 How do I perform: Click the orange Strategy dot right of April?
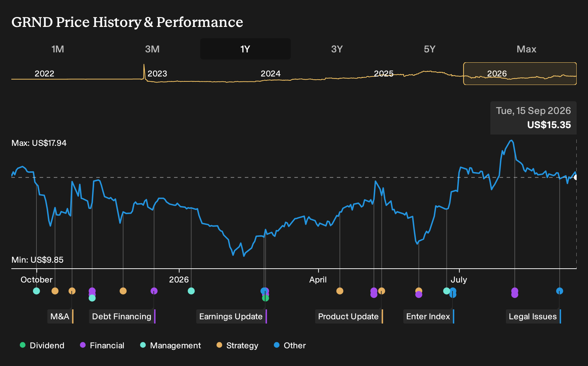pyautogui.click(x=340, y=291)
